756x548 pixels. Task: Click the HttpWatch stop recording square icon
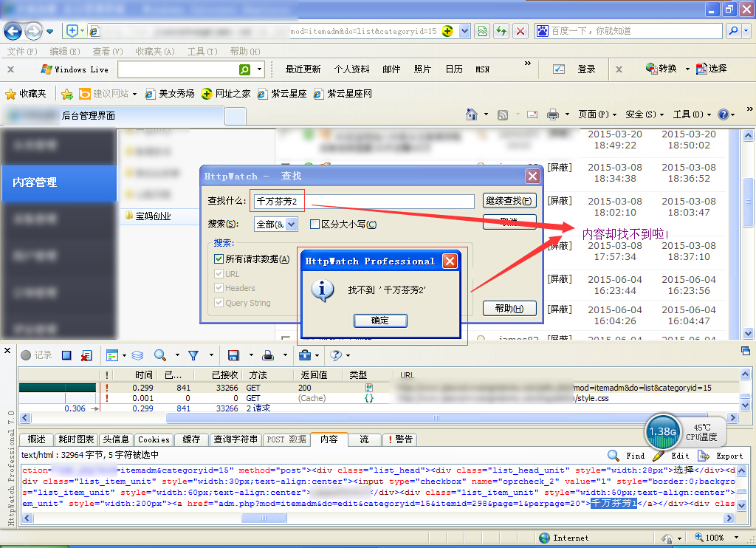pyautogui.click(x=66, y=355)
